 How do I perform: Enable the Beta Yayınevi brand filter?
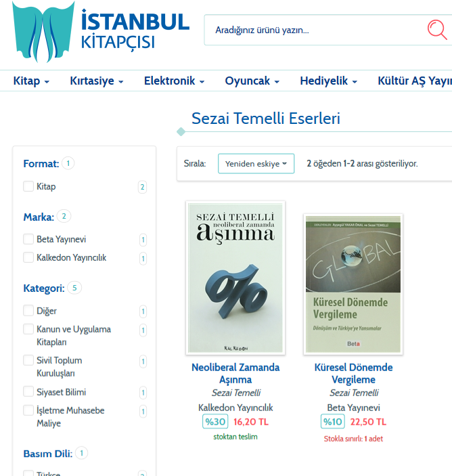coord(28,239)
